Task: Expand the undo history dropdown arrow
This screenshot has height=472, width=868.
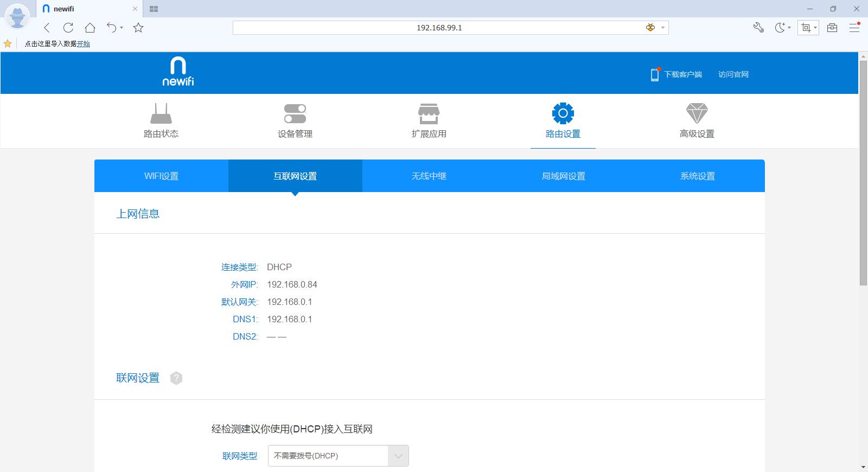Action: 122,28
